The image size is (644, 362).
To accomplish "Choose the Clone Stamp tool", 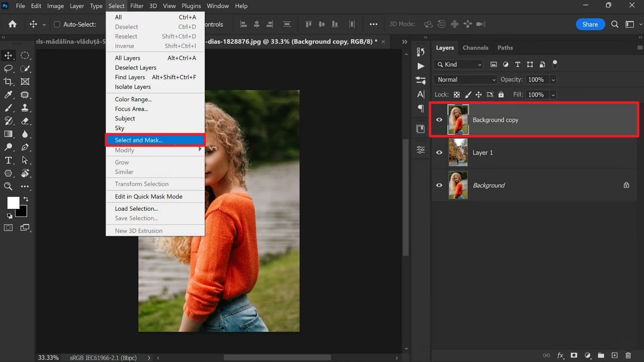I will 25,108.
